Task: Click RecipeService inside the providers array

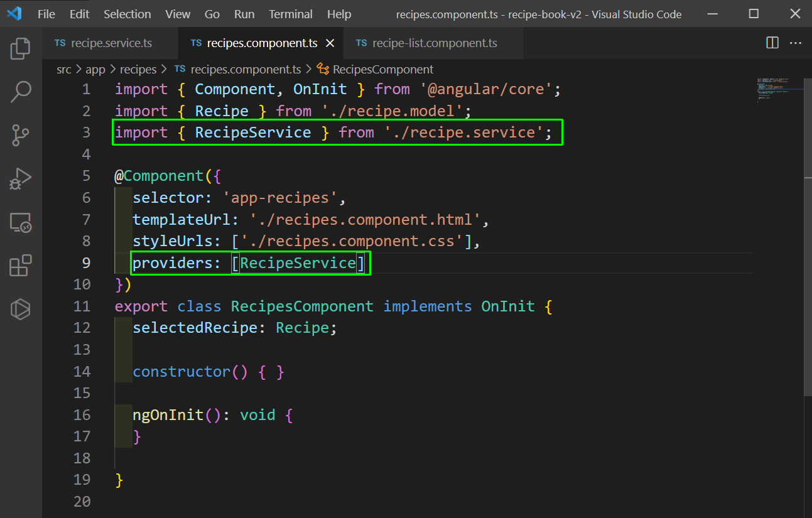Action: pos(298,262)
